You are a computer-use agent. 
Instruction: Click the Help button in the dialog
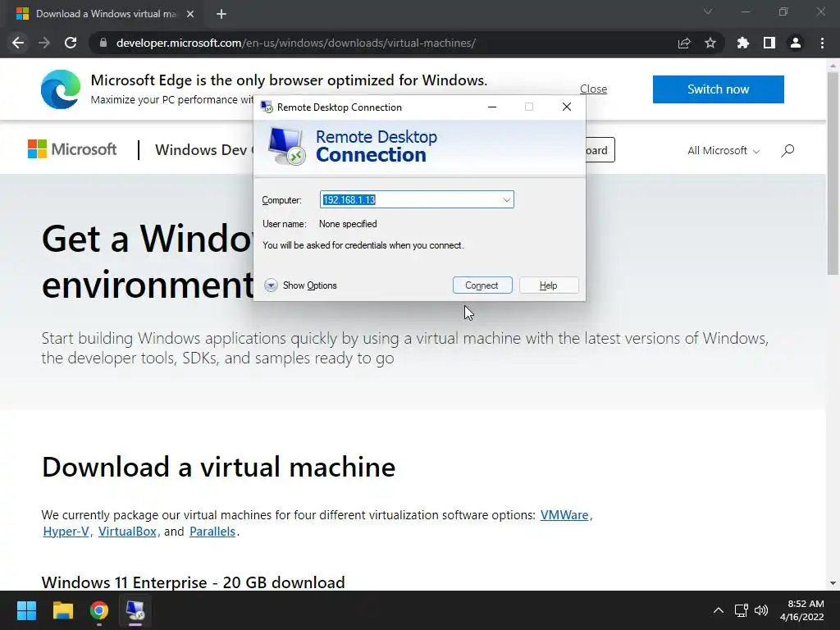click(549, 285)
